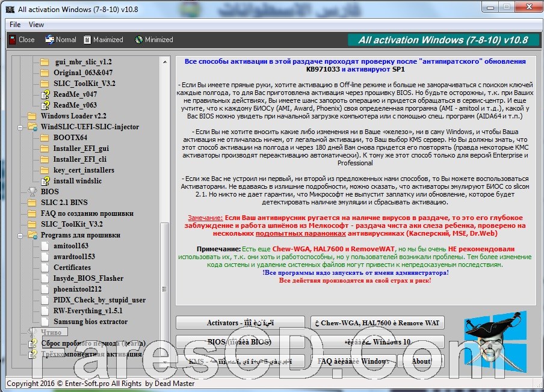The image size is (544, 392).
Task: Click the Normal window mode icon
Action: tap(49, 40)
